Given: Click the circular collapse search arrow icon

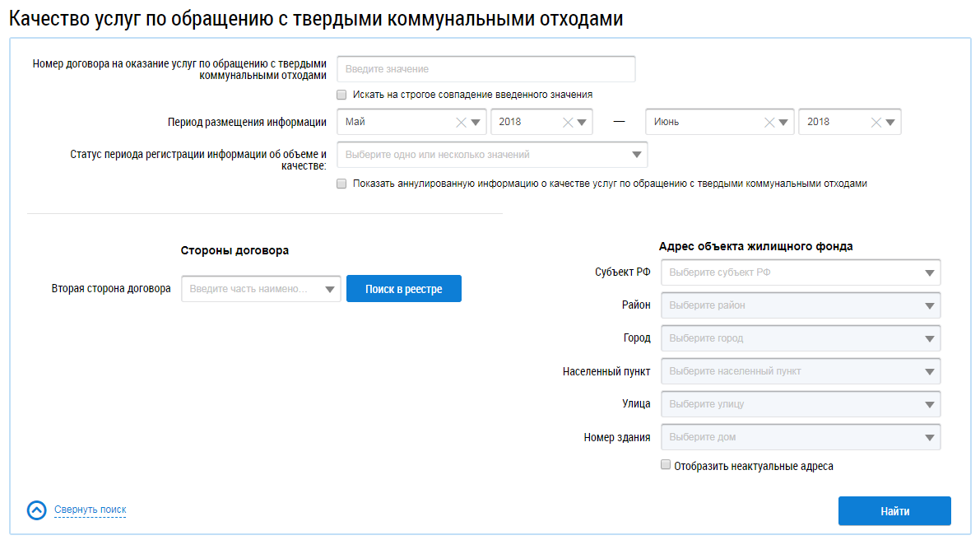Looking at the screenshot, I should point(37,510).
